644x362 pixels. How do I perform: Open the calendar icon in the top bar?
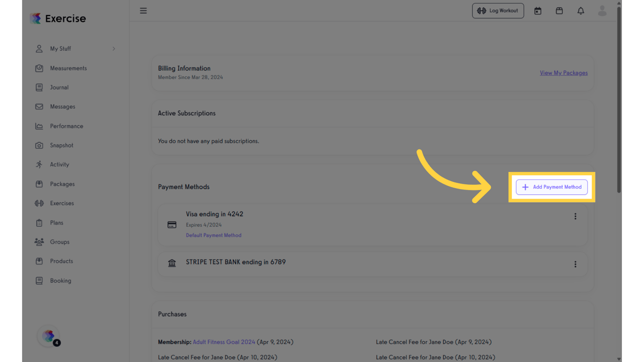click(x=537, y=10)
